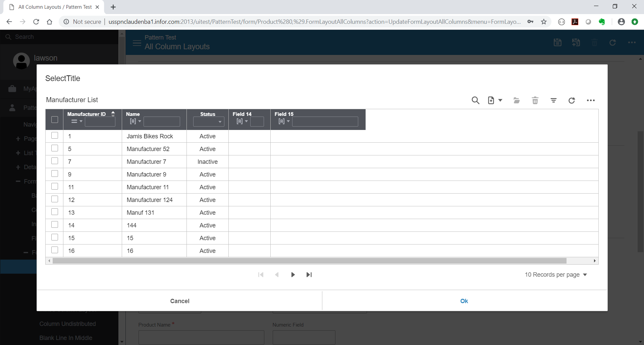Check the row for Manufacturer 52
The height and width of the screenshot is (345, 644).
pyautogui.click(x=55, y=148)
